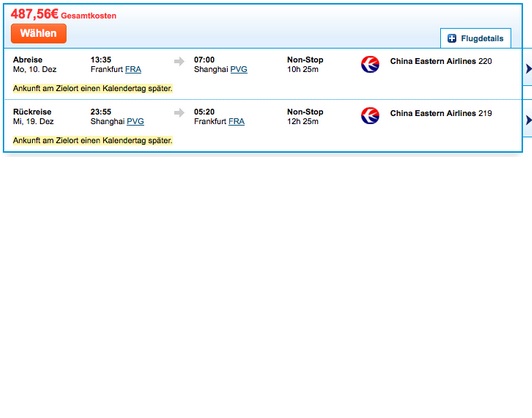Expand the arrow beside flight 220 row
This screenshot has height=418, width=532.
528,69
